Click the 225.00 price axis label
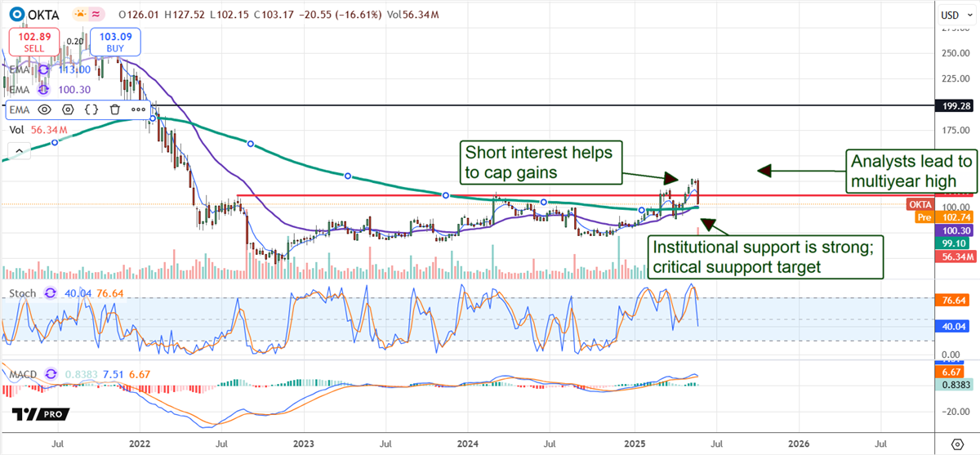The image size is (980, 455). (954, 79)
